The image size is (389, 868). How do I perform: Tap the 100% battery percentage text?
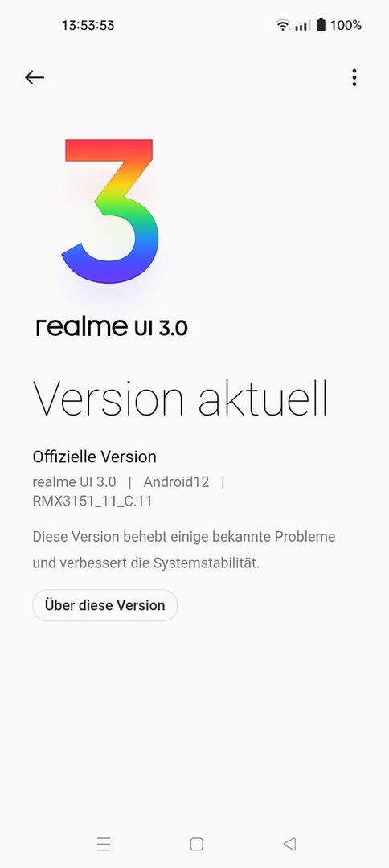coord(346,25)
